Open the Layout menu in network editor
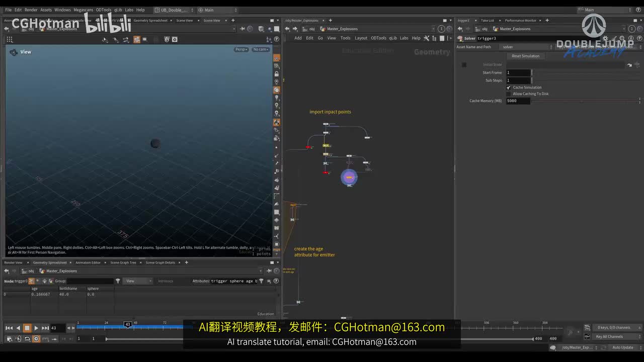The height and width of the screenshot is (362, 644). (x=361, y=38)
